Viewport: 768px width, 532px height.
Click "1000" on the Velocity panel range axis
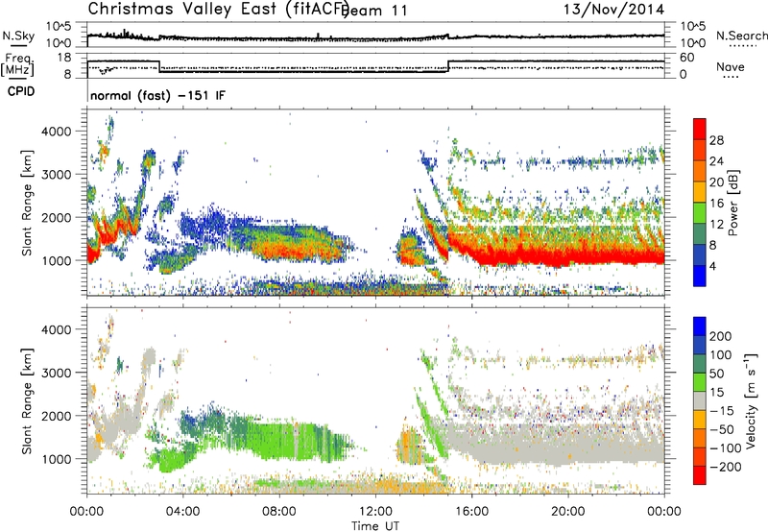[57, 459]
